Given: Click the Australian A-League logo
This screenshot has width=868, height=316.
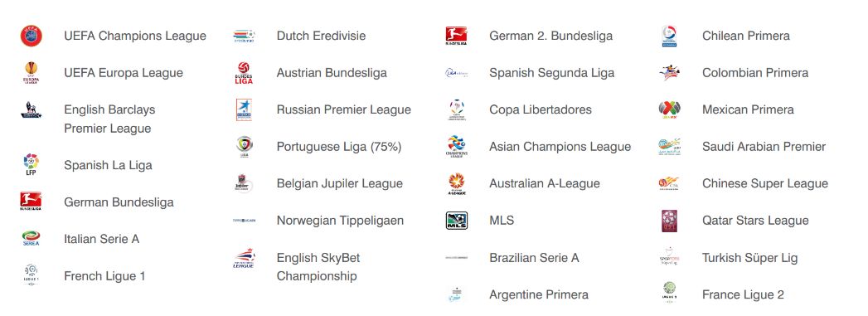Looking at the screenshot, I should tap(457, 184).
